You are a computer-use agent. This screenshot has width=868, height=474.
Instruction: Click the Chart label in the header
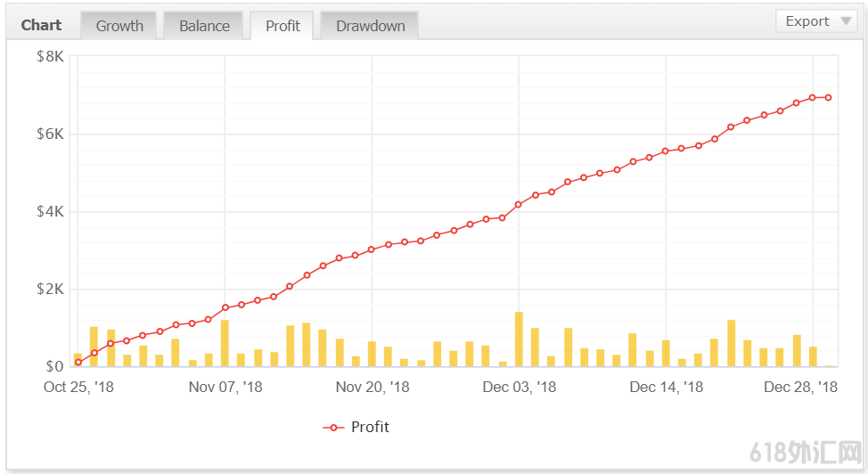click(42, 25)
